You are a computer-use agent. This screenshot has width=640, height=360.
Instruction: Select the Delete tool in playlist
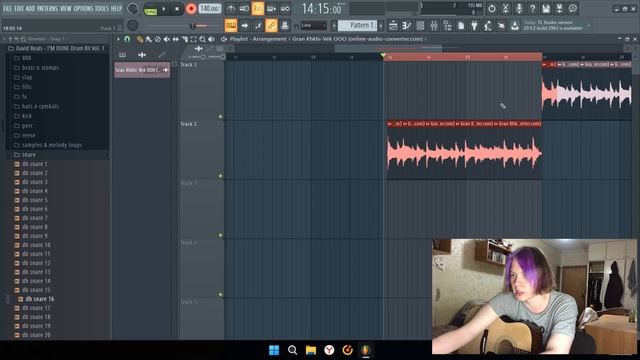158,39
